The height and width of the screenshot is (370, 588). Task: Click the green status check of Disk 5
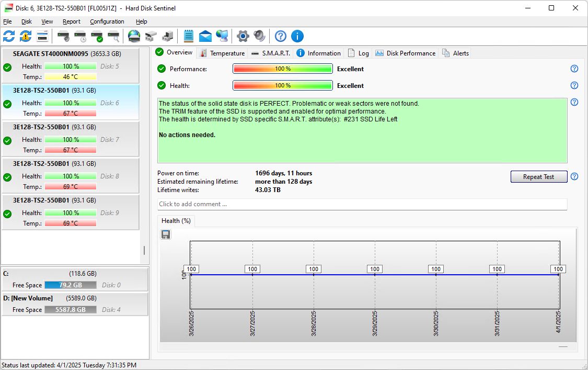click(x=7, y=68)
